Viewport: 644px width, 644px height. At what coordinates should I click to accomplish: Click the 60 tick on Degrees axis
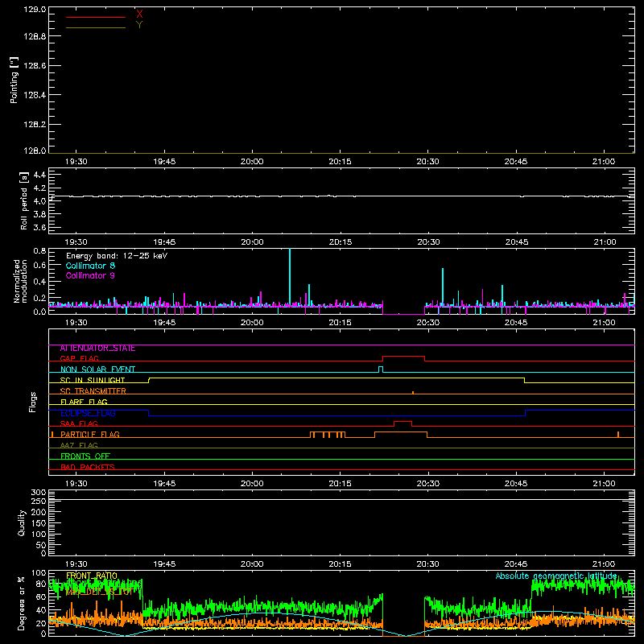(x=41, y=597)
